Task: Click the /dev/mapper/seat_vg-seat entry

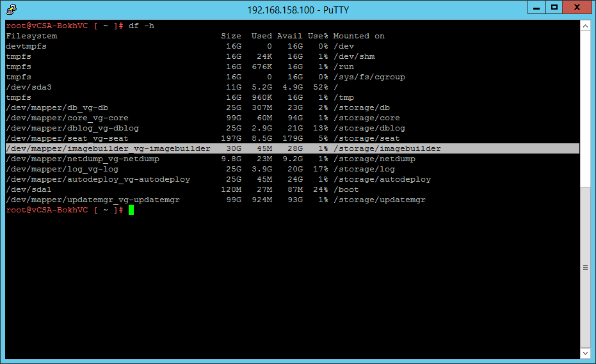Action: pos(67,138)
